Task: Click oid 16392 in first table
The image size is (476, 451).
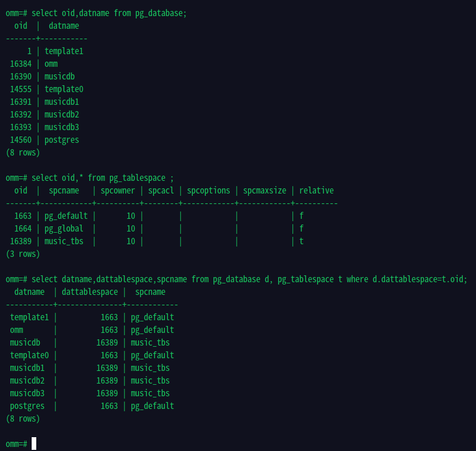Action: point(21,115)
